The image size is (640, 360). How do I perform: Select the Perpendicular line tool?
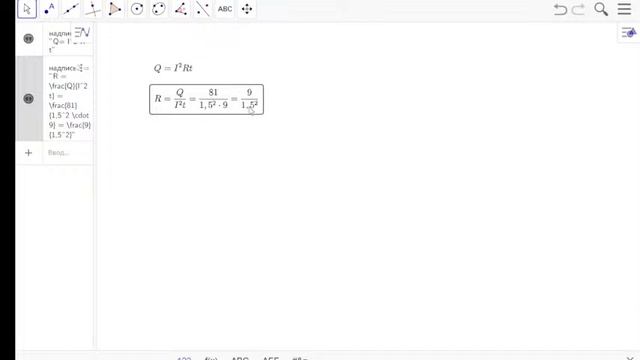pos(93,9)
